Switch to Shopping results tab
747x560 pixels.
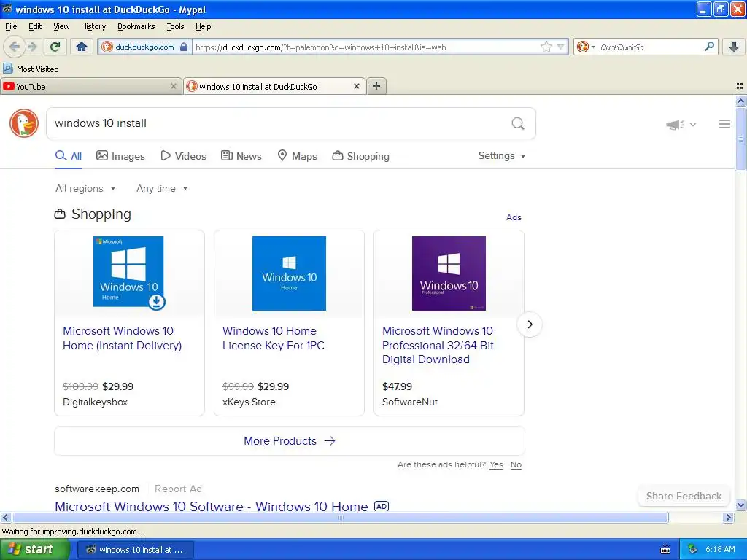[360, 156]
